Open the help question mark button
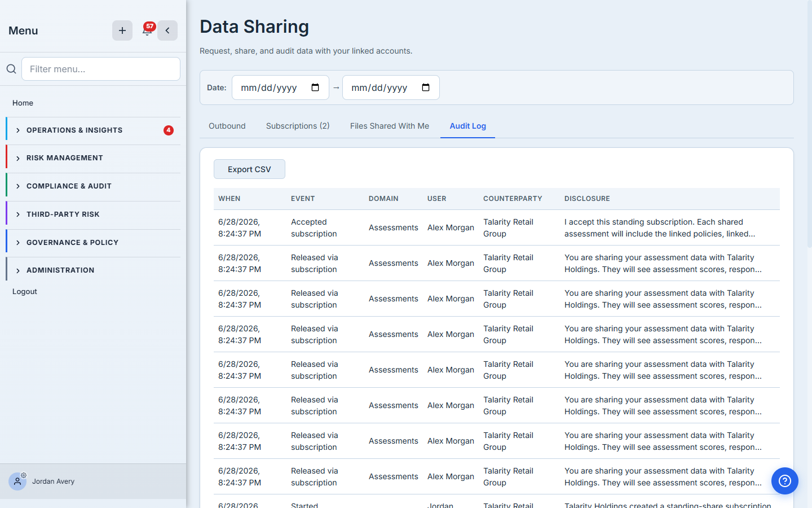Screen dimensions: 812x508 coord(785,481)
